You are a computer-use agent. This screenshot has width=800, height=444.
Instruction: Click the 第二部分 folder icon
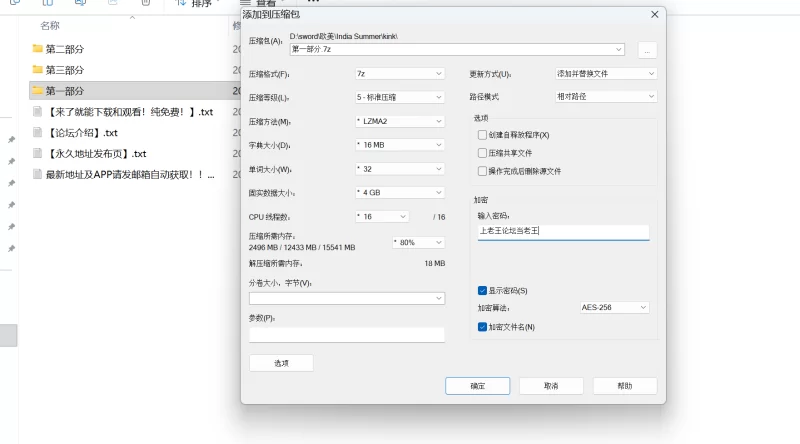(x=38, y=48)
